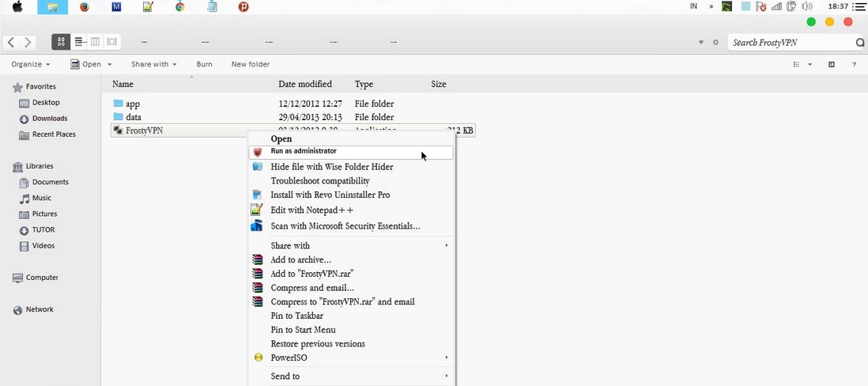868x386 pixels.
Task: Open the Notepad++ taskbar icon
Action: tap(148, 7)
